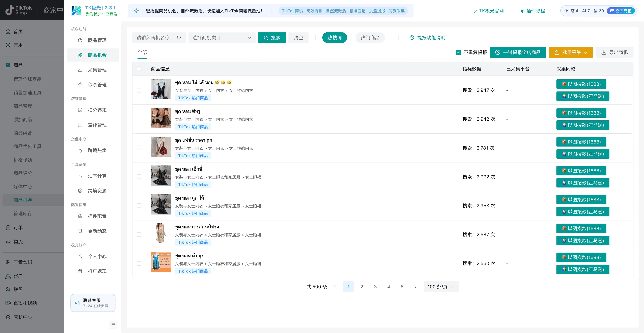Open the 插件教程 link

pyautogui.click(x=533, y=11)
